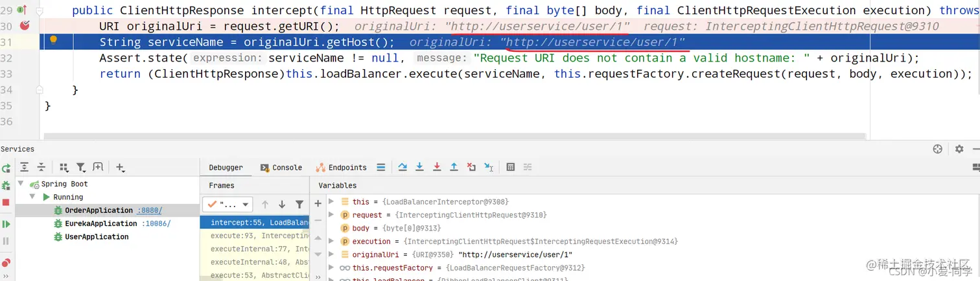
Task: Toggle the breakpoint on line 30
Action: (x=25, y=26)
